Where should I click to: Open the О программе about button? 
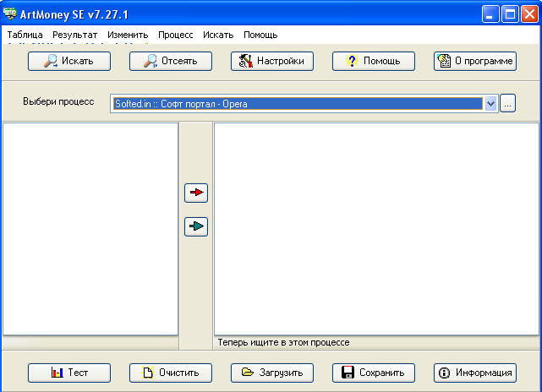pyautogui.click(x=475, y=61)
